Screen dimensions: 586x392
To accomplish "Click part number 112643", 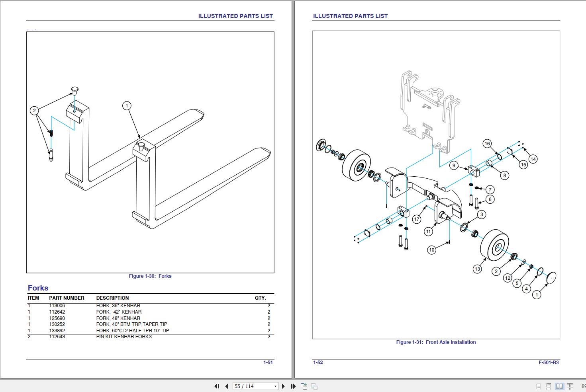I will pyautogui.click(x=57, y=337).
